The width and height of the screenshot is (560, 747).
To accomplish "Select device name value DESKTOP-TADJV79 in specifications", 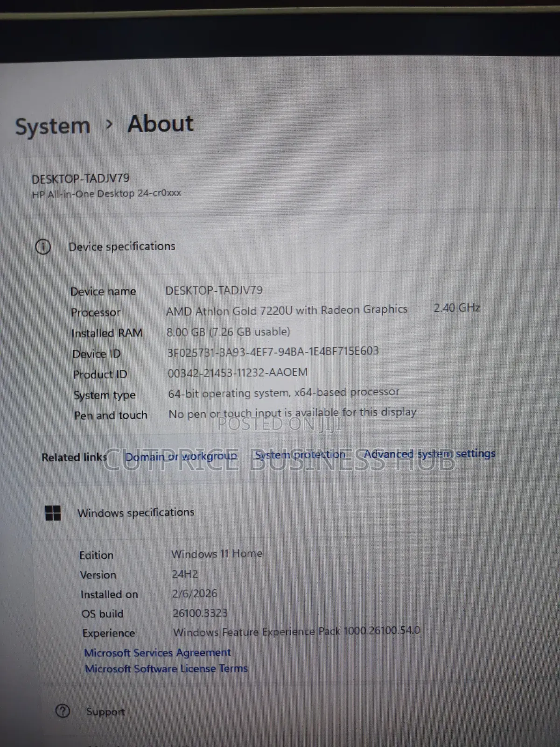I will click(214, 290).
